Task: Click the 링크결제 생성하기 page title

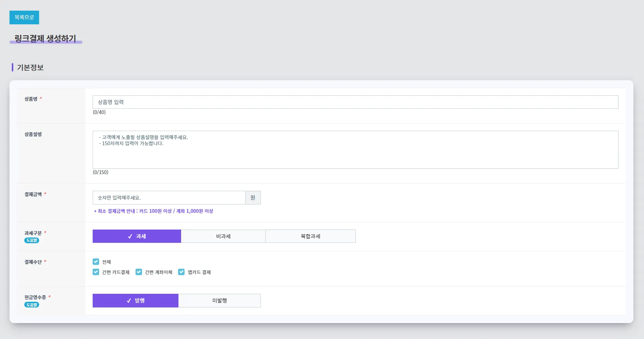Action: (45, 38)
